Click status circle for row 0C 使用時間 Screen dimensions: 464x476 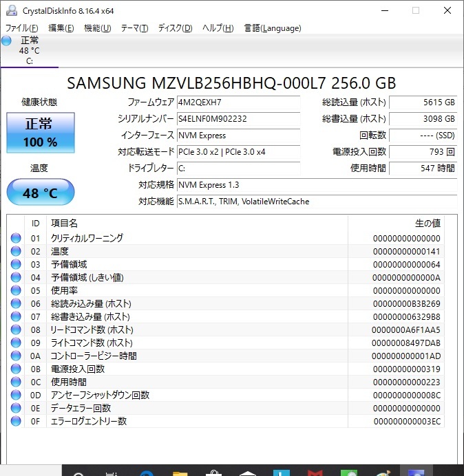pos(16,382)
